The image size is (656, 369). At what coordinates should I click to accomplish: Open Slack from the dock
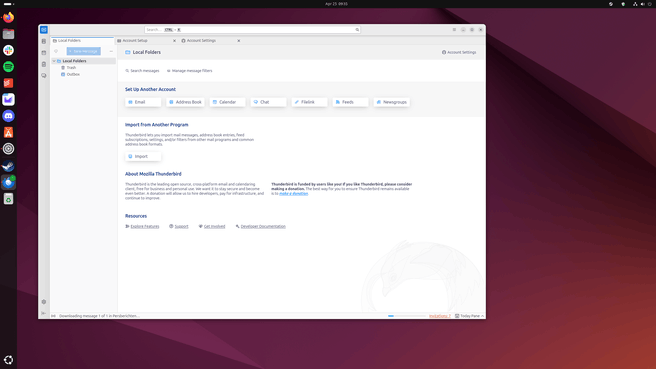tap(8, 50)
